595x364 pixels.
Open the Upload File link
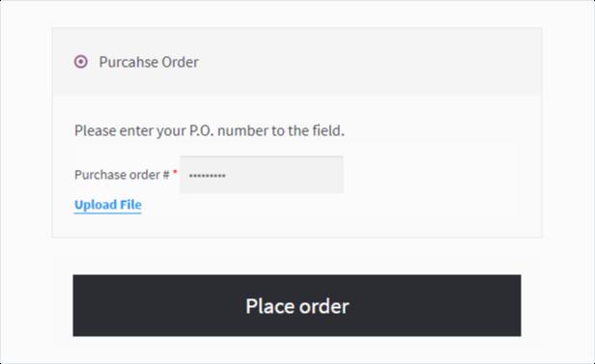(108, 205)
